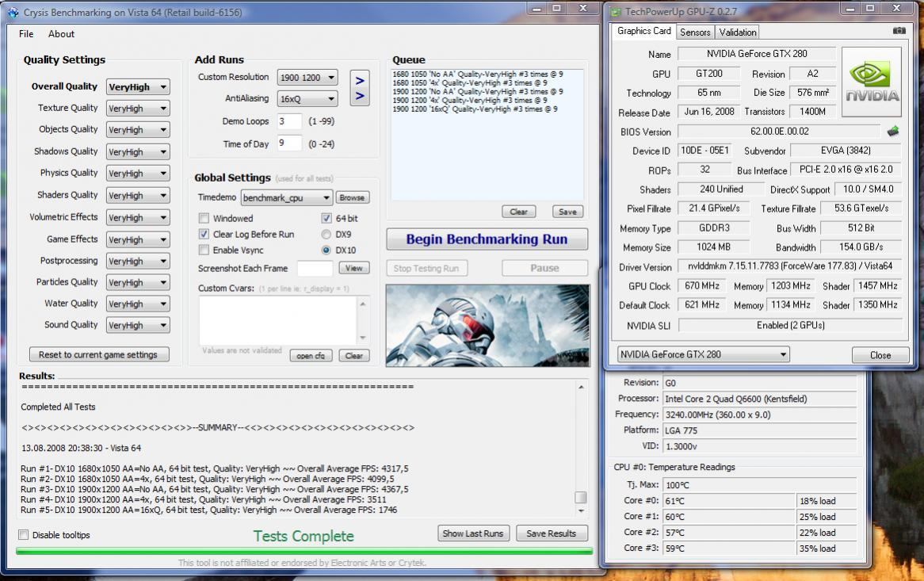
Task: Open the Game Effects dropdown
Action: coord(138,240)
